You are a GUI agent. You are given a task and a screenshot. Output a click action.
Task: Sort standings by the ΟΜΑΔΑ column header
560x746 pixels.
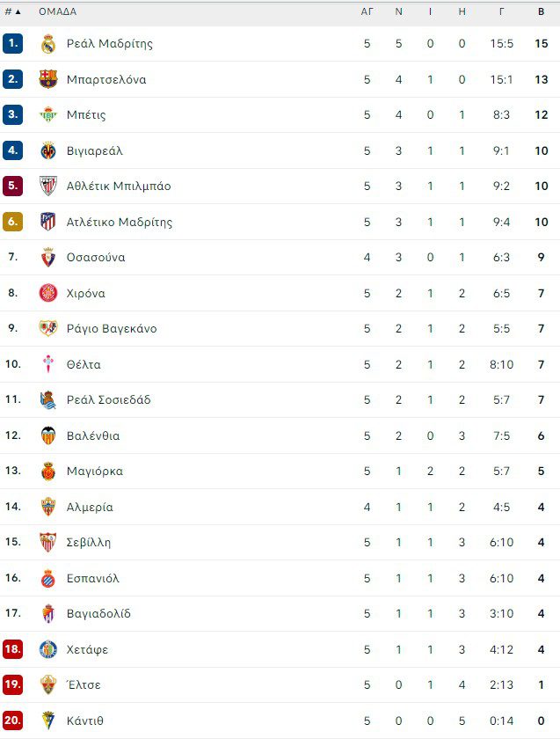point(57,12)
